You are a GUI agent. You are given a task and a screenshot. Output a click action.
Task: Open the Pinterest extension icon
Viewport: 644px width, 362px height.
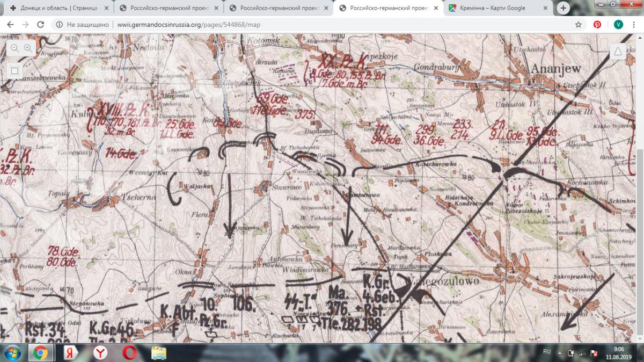(x=597, y=25)
